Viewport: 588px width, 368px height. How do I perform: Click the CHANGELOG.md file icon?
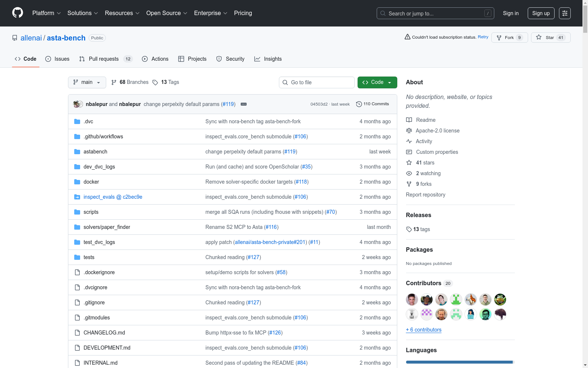(77, 333)
